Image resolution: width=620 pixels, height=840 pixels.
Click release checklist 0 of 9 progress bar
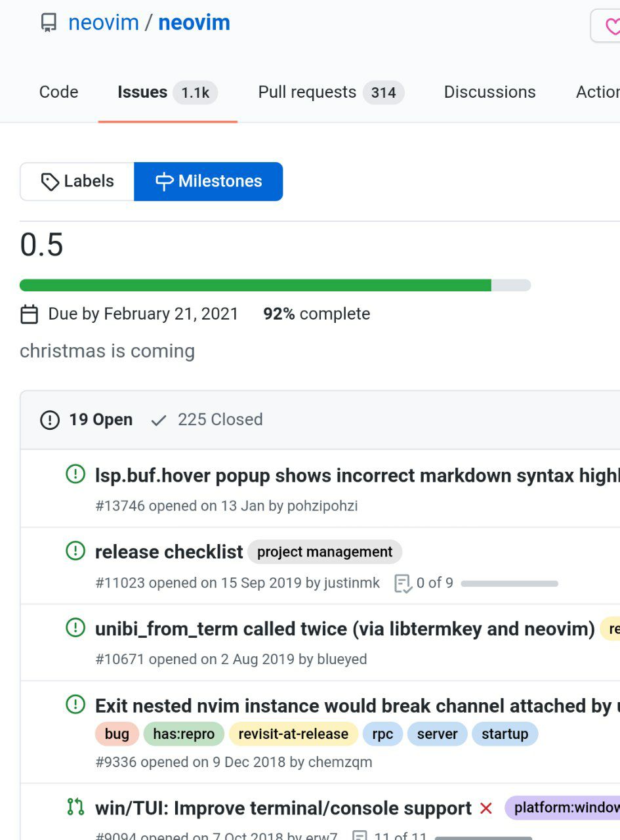[x=510, y=583]
